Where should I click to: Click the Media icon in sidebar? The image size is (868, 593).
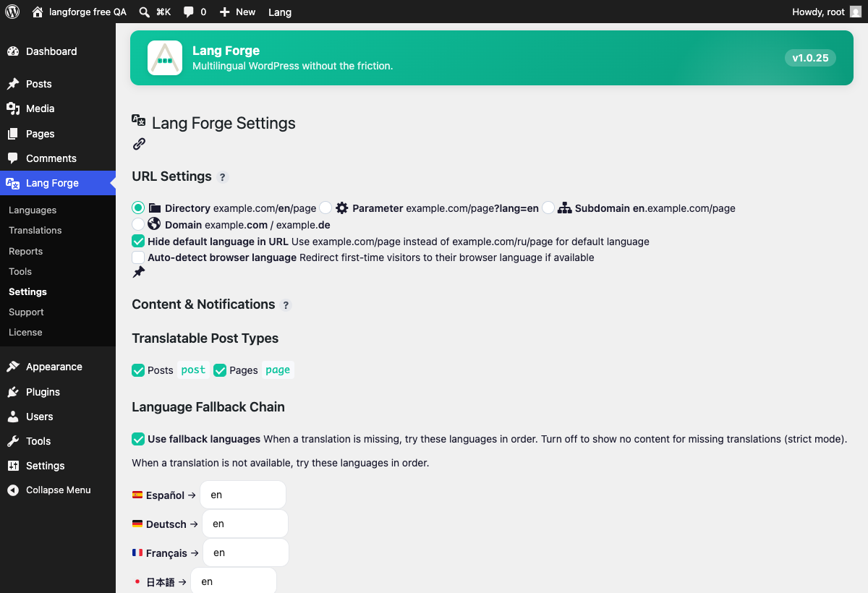[13, 108]
